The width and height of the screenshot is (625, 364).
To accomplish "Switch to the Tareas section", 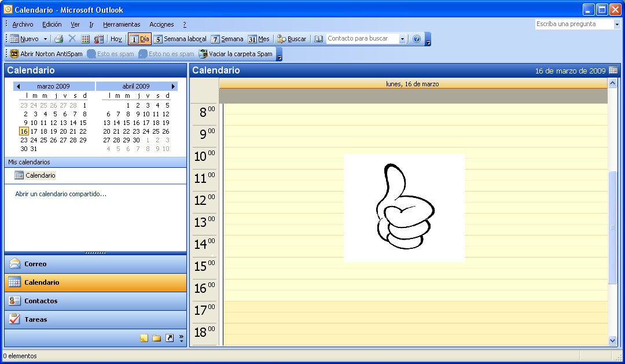I will (35, 319).
